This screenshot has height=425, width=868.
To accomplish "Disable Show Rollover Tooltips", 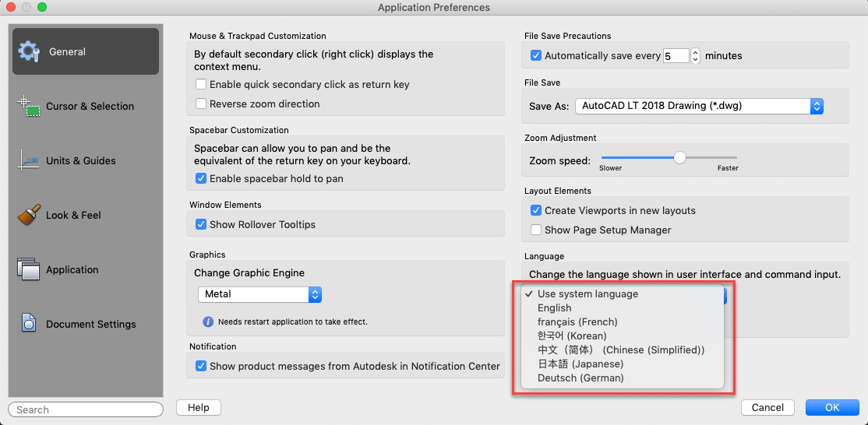I will 201,224.
